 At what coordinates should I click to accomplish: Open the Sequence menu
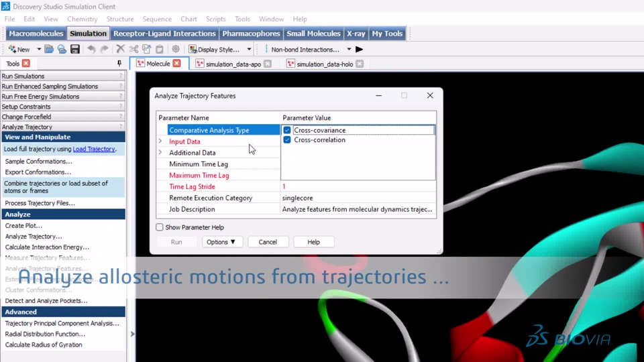click(x=157, y=19)
